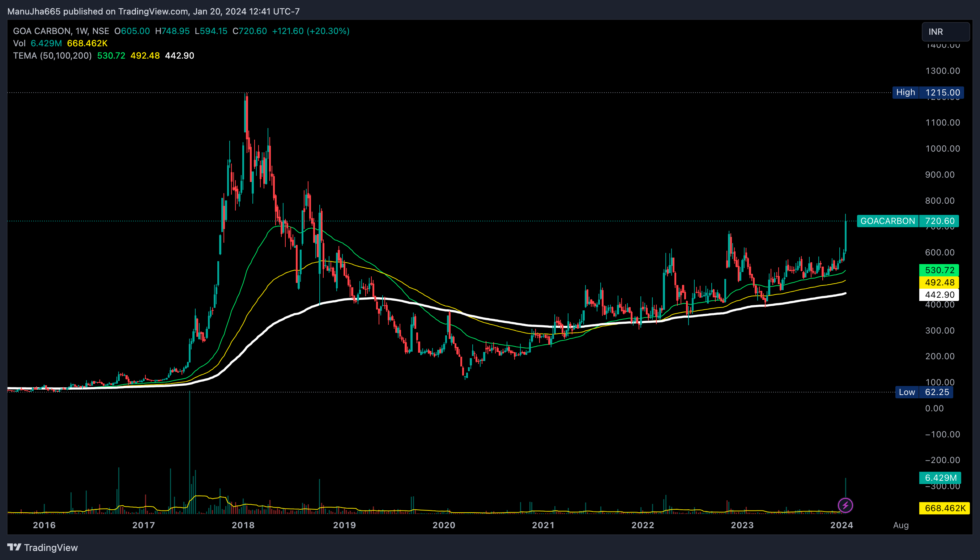
Task: Click the TradingView logo at bottom left
Action: tap(42, 547)
